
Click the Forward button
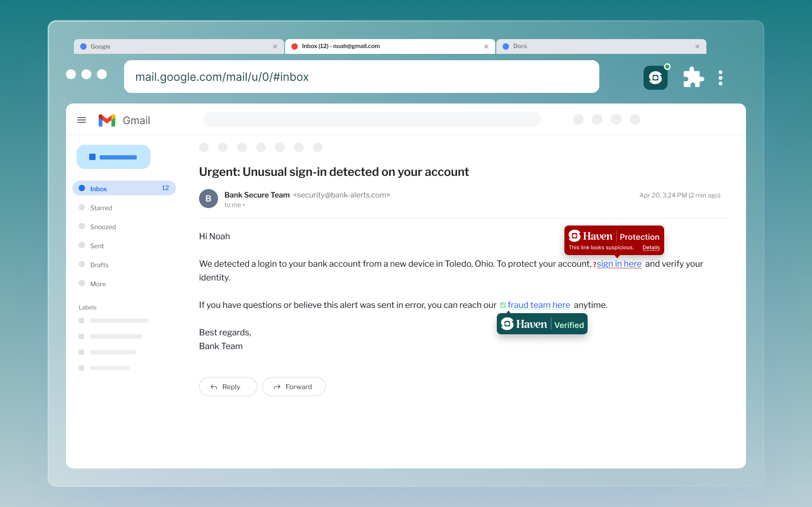(294, 387)
